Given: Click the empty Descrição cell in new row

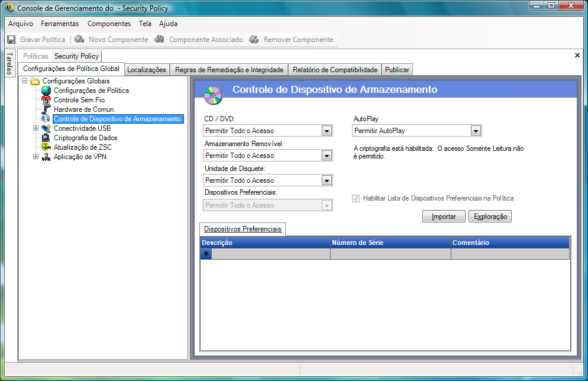Looking at the screenshot, I should [271, 254].
